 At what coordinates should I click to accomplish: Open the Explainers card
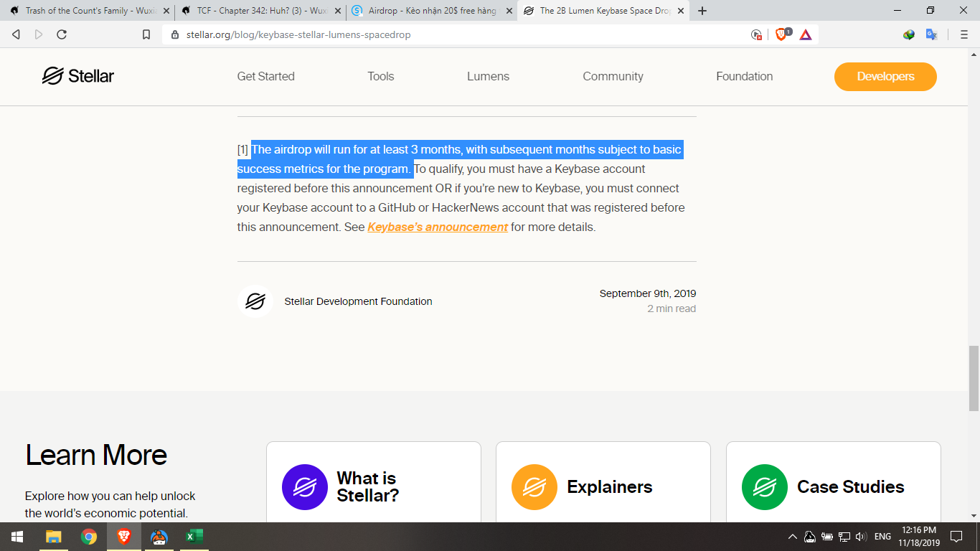[x=603, y=482]
